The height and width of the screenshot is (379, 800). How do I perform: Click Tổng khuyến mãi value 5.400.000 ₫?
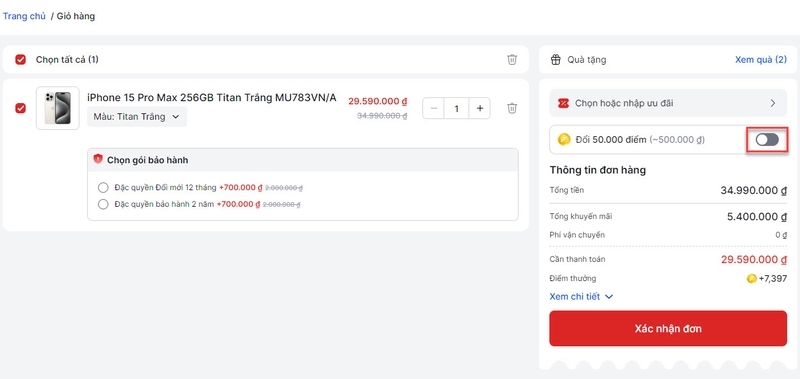tap(757, 217)
